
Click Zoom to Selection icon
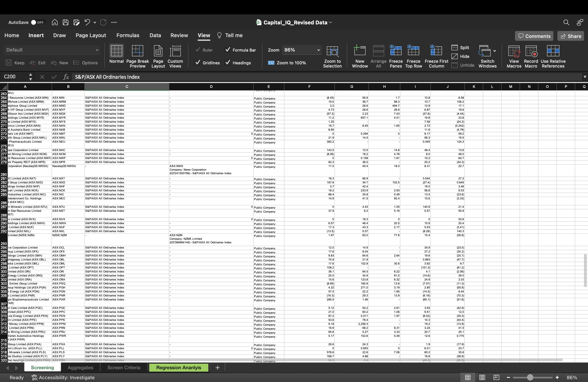coord(332,51)
